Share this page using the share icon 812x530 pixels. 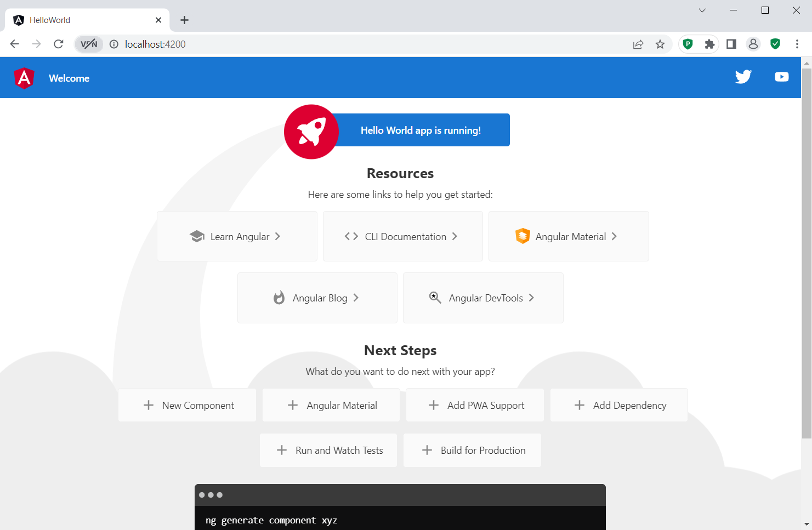[638, 44]
